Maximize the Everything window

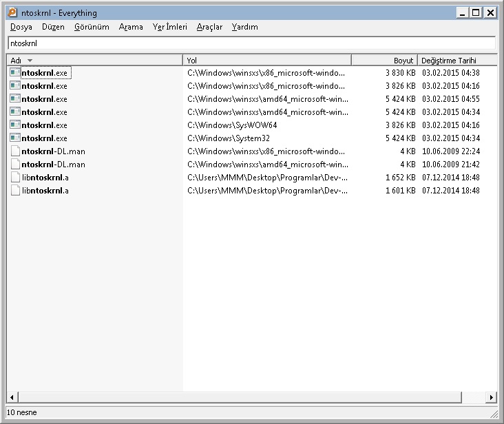pos(476,13)
